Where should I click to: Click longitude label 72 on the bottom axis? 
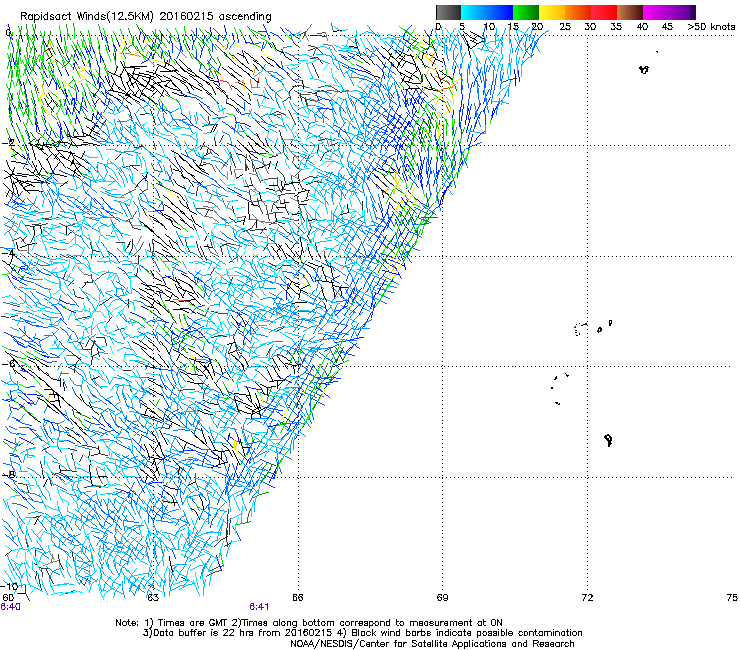(587, 598)
